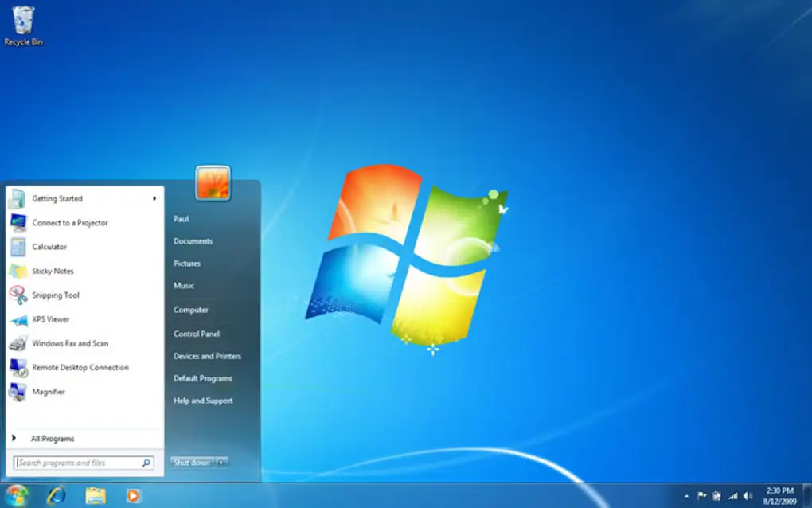Launch Remote Desktop Connection
This screenshot has width=812, height=508.
coord(78,367)
